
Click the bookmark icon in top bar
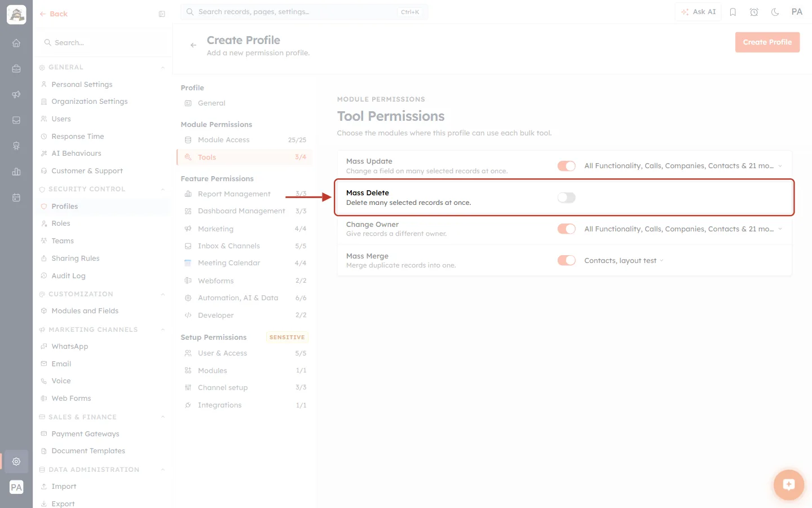click(x=733, y=12)
